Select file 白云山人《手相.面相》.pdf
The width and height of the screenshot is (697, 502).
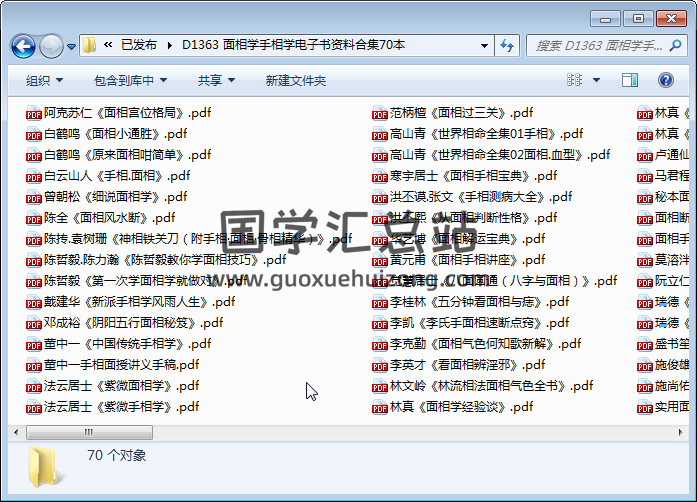coord(108,176)
